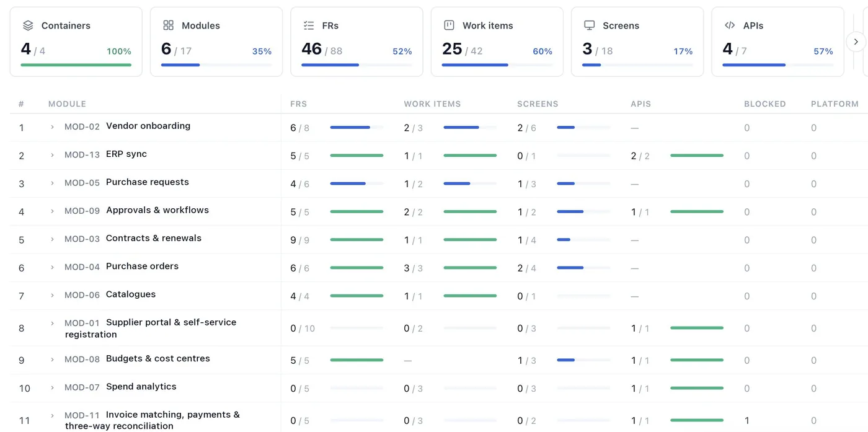
Task: Select the Vendor onboarding module name
Action: tap(148, 126)
